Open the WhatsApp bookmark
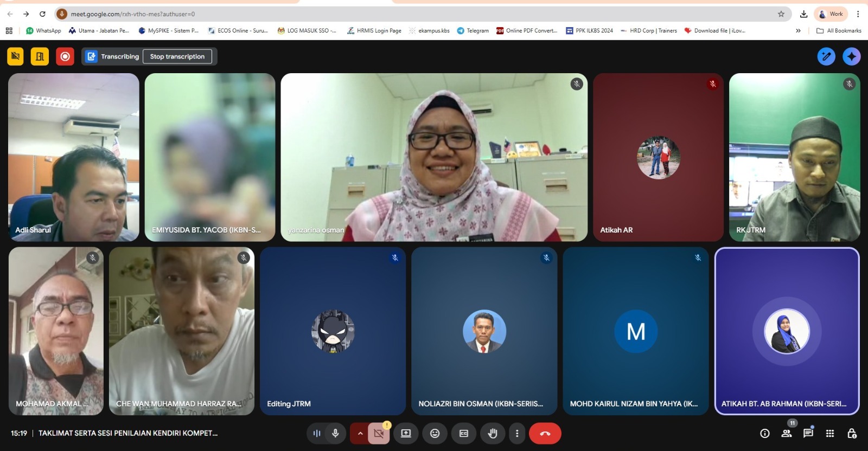The image size is (868, 451). pos(43,31)
